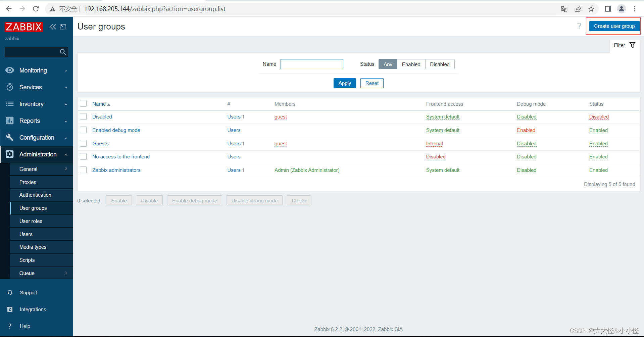Click the Monitoring eye icon
This screenshot has height=337, width=644.
click(10, 70)
